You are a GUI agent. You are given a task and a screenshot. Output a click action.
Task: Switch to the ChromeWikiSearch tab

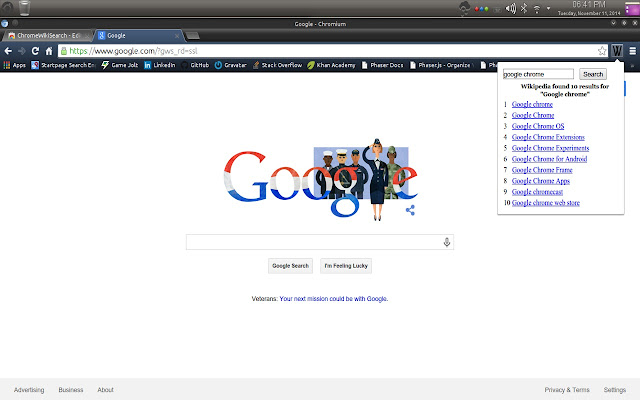pos(48,36)
